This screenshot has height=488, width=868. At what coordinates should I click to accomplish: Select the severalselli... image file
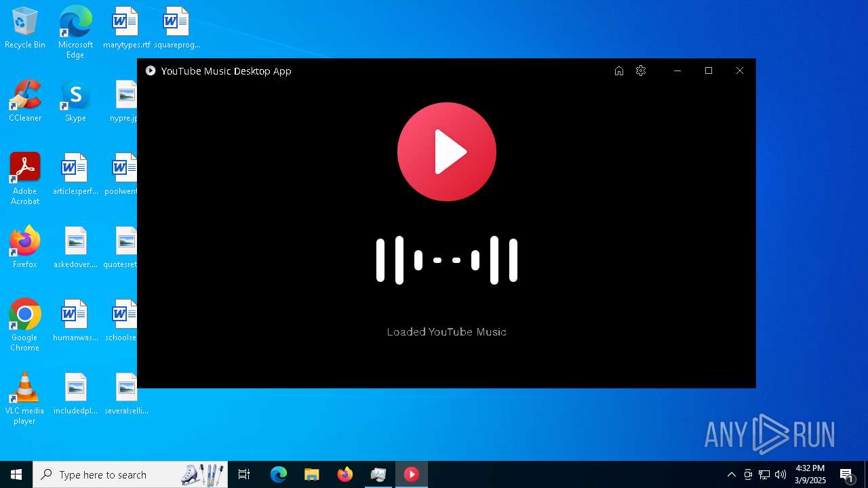click(x=126, y=394)
